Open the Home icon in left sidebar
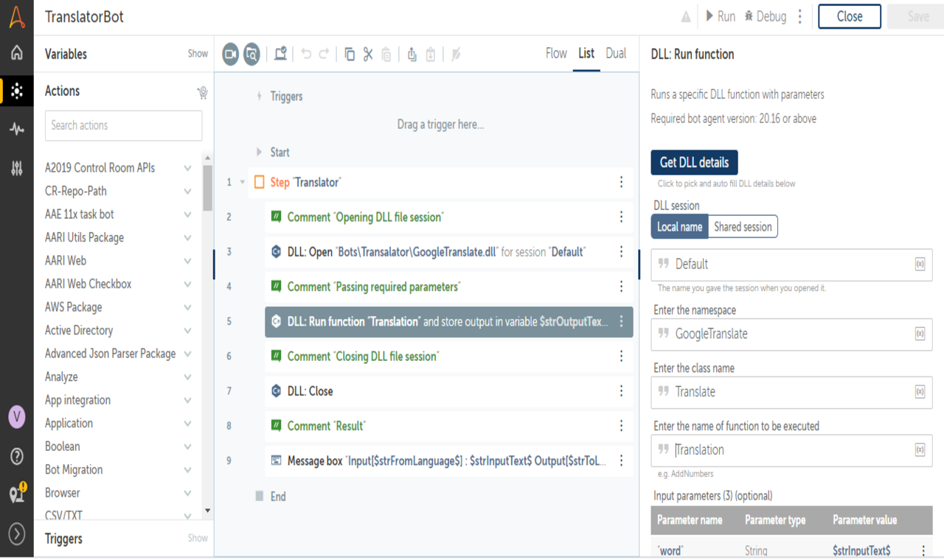The image size is (944, 560). (17, 53)
